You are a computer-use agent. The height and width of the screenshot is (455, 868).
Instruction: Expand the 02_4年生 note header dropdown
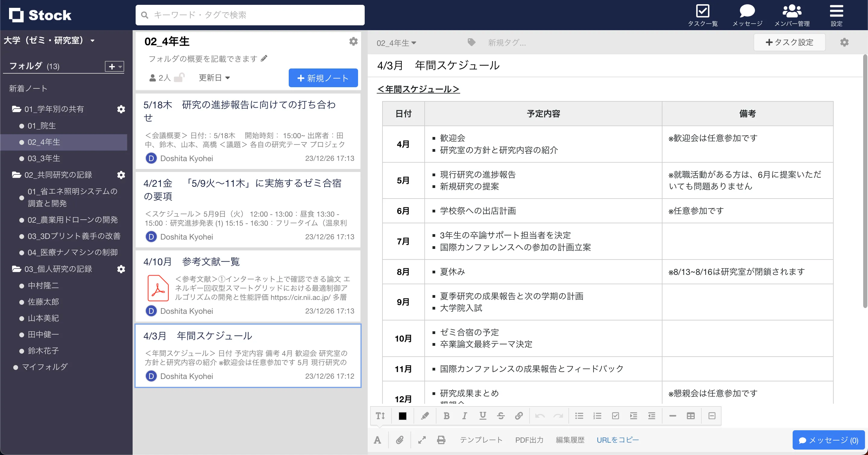click(x=397, y=43)
